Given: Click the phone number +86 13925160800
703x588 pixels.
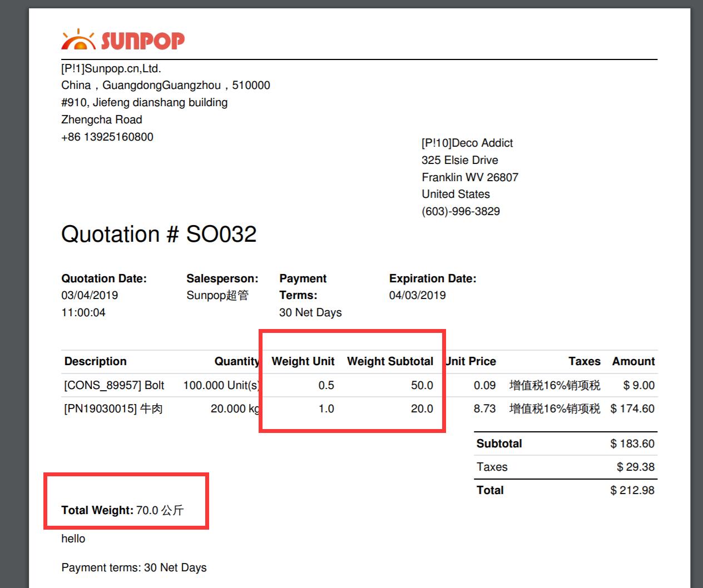Looking at the screenshot, I should (107, 137).
